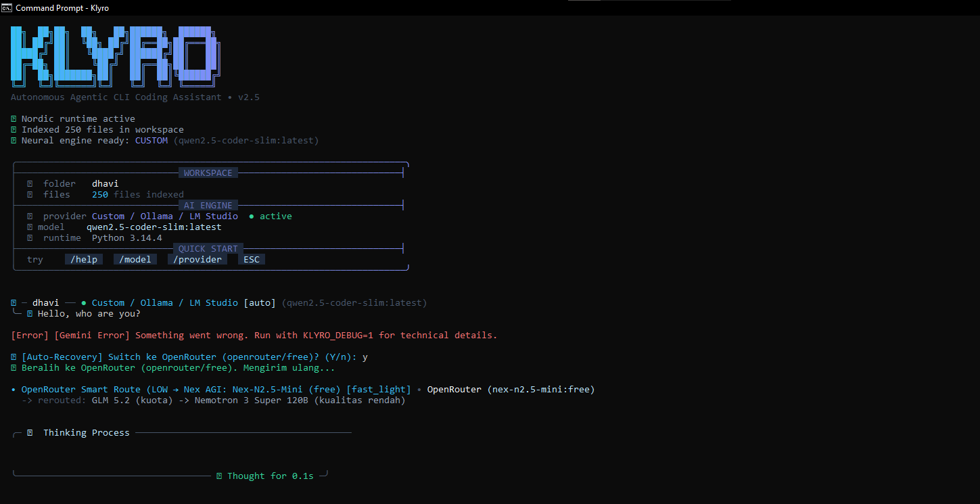Click the rerouted "GLM 5.2 (kuota)" text
980x504 pixels.
point(133,400)
